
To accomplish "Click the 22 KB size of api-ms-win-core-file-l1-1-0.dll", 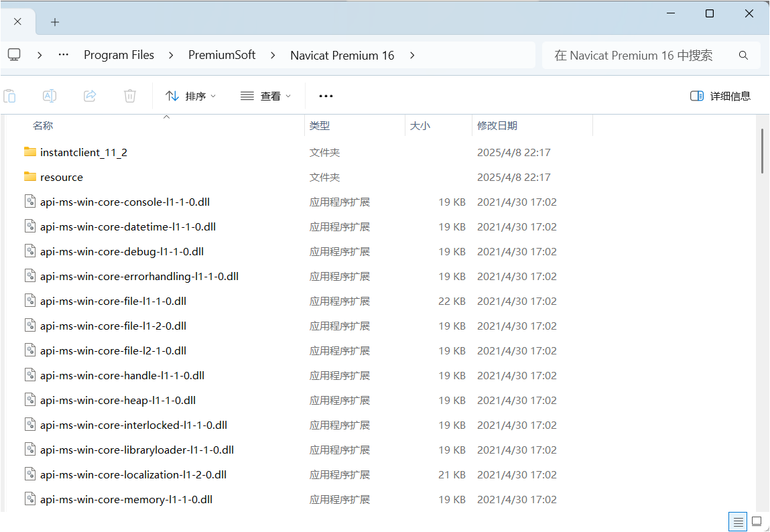I will (x=452, y=302).
